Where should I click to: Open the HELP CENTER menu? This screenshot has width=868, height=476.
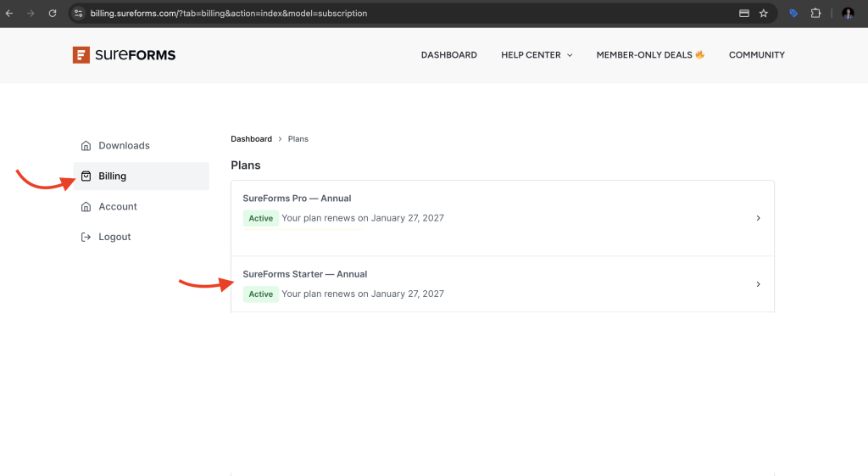pyautogui.click(x=531, y=55)
